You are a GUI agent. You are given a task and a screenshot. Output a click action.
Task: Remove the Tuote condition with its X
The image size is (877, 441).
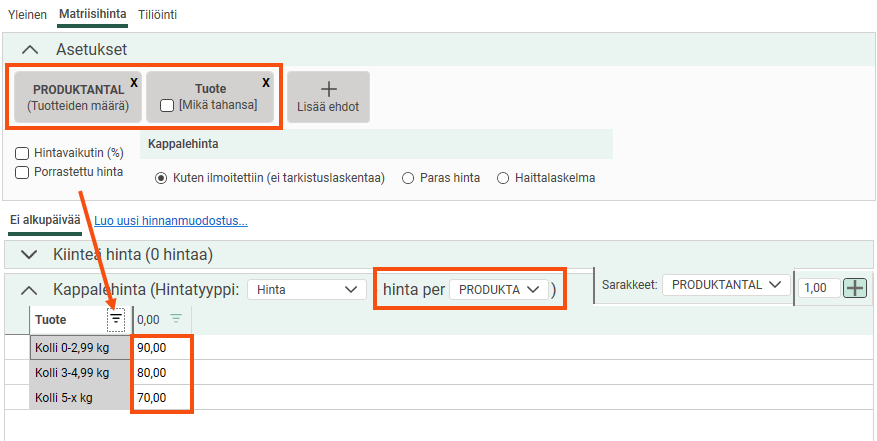[x=266, y=82]
